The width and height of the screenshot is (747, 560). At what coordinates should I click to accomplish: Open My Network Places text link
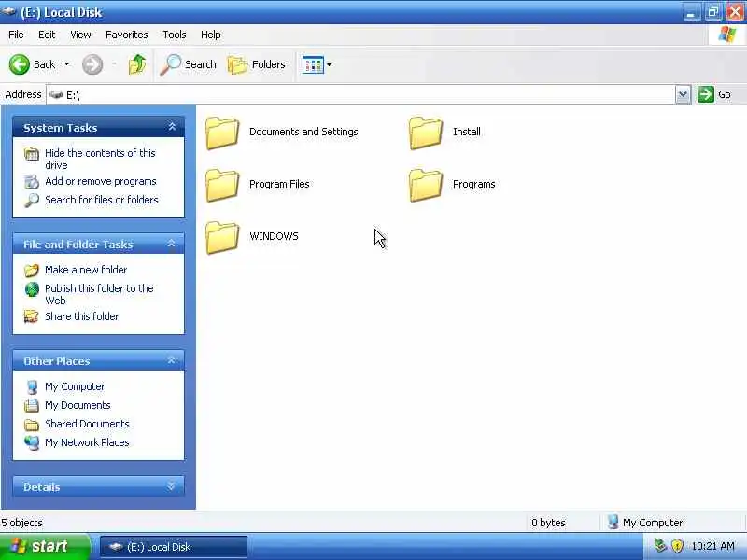[x=87, y=442]
